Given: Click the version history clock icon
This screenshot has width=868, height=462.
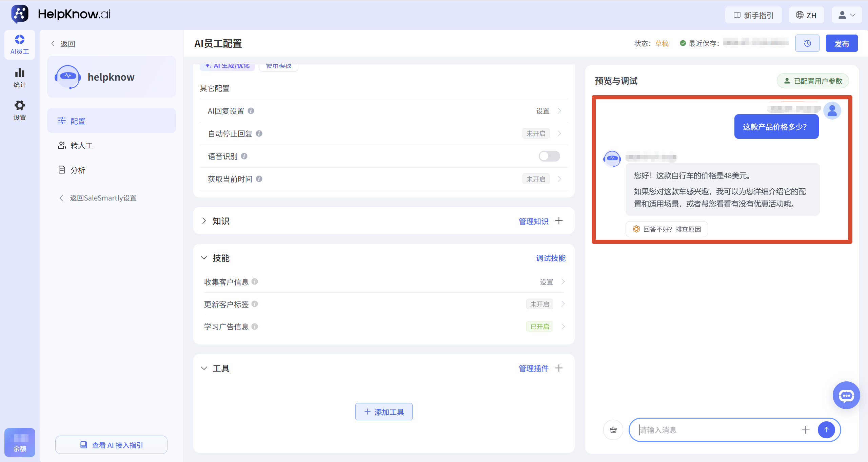Looking at the screenshot, I should (807, 43).
